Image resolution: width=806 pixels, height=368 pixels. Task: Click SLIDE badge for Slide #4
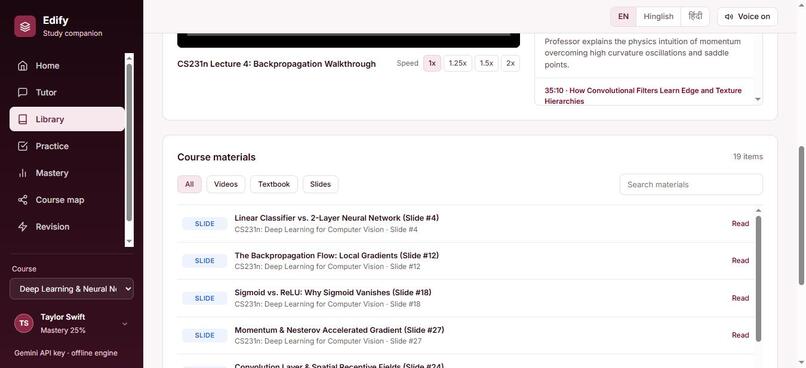tap(205, 224)
